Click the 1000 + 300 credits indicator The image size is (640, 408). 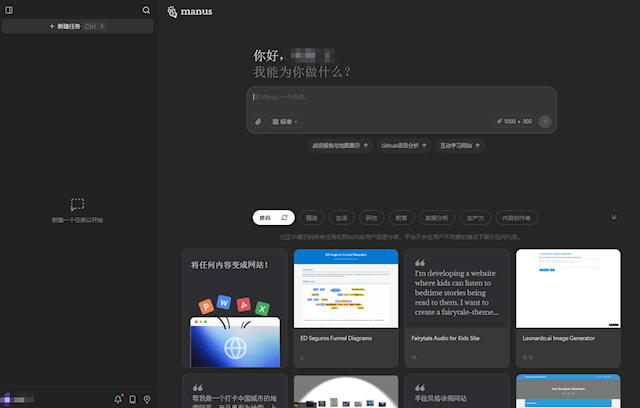(x=514, y=121)
